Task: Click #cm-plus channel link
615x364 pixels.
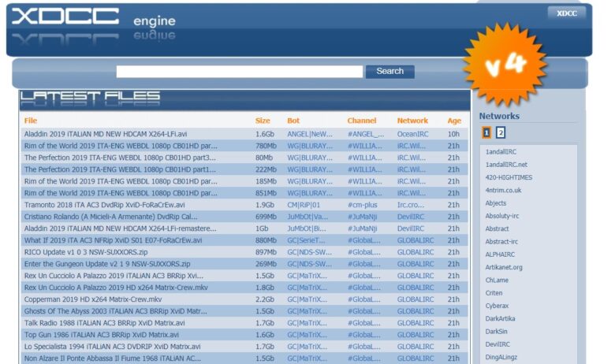Action: pyautogui.click(x=363, y=205)
